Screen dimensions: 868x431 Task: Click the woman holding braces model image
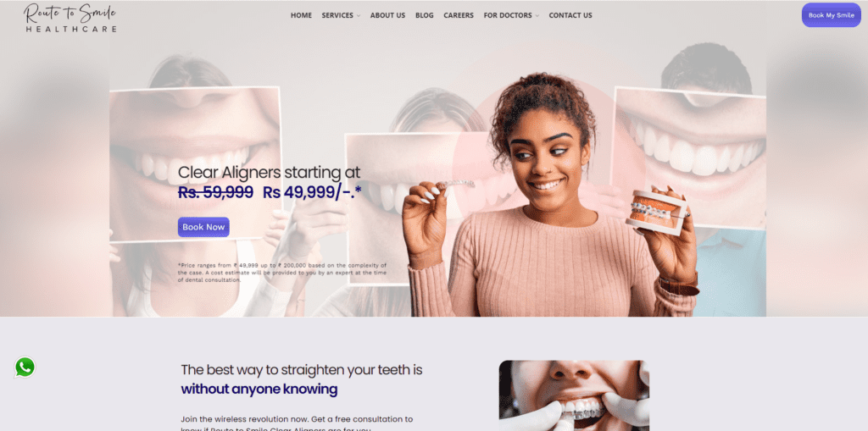pyautogui.click(x=551, y=195)
